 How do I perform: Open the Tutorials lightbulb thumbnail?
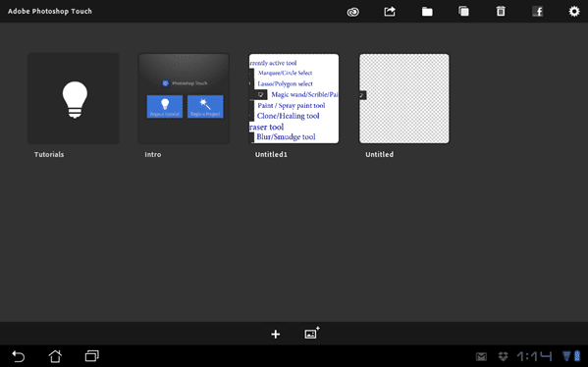point(74,98)
